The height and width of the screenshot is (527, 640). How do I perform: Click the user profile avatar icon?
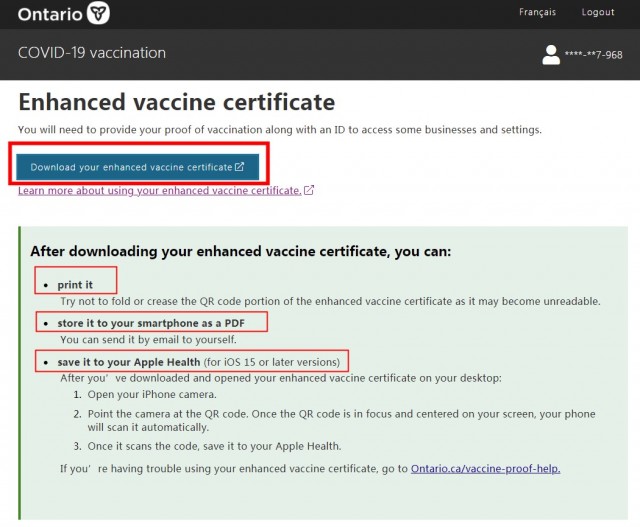(551, 55)
